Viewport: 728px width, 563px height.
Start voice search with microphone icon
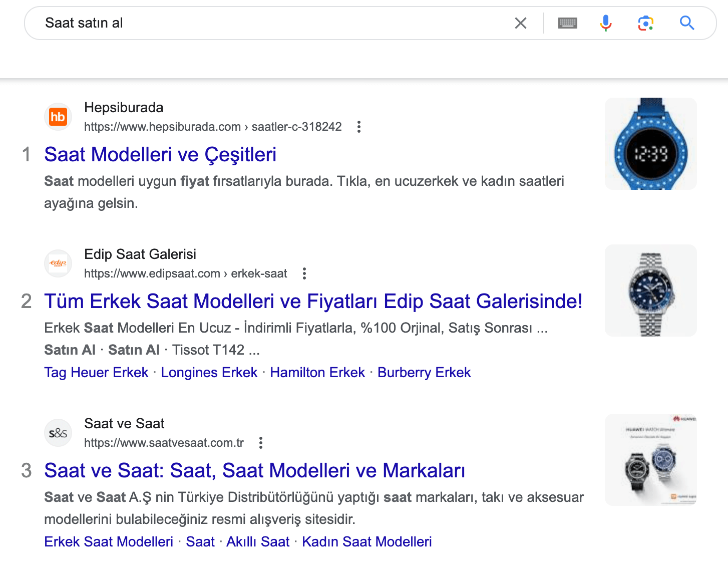606,23
